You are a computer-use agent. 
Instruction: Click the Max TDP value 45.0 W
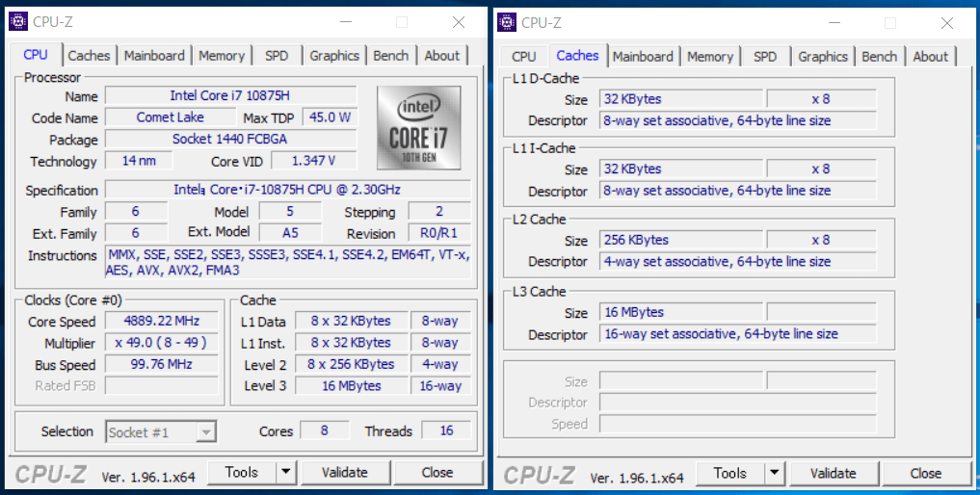(330, 117)
